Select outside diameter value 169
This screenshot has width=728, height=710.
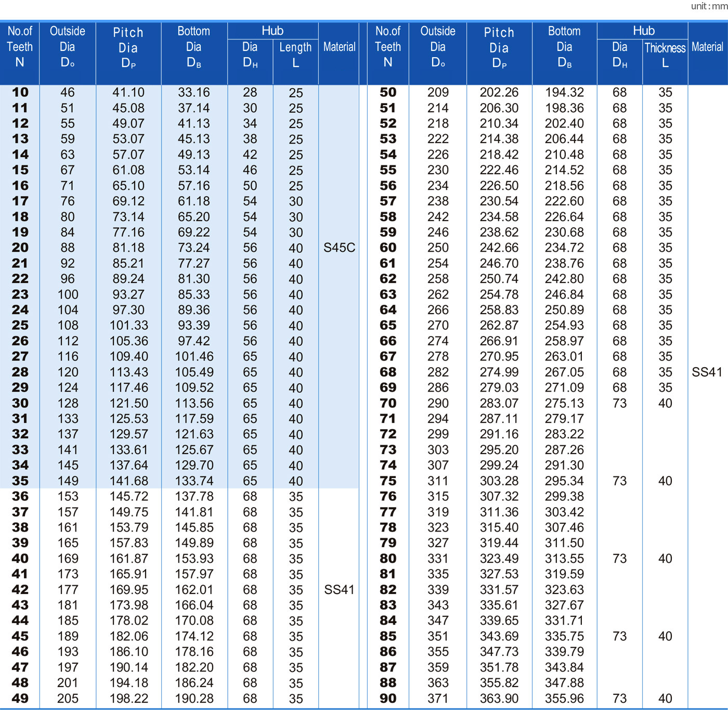(x=68, y=558)
